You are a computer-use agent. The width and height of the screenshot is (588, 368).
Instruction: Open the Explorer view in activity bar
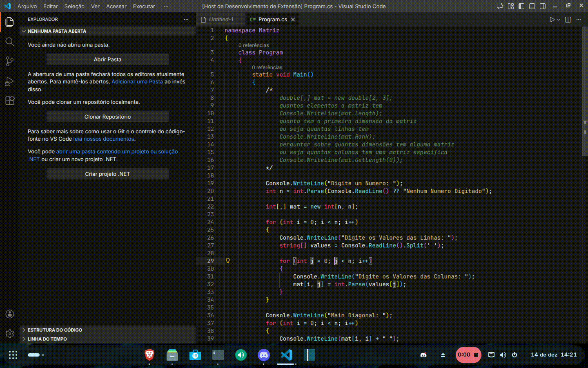tap(10, 22)
